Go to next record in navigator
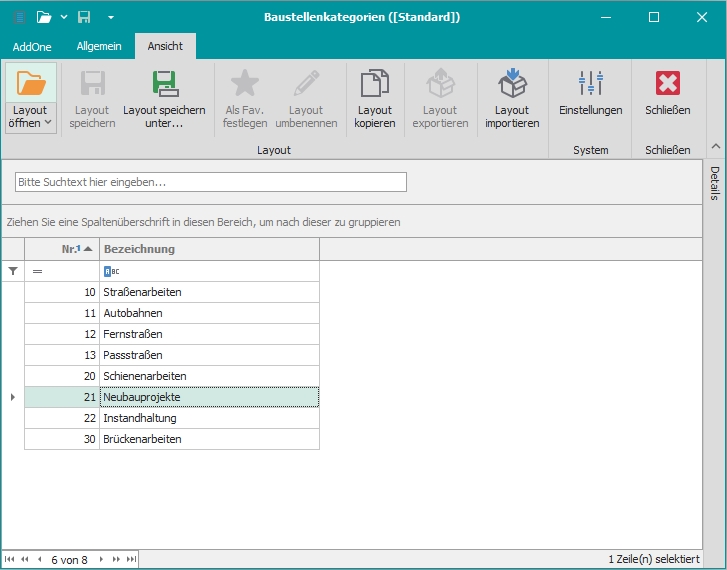727x570 pixels. pos(101,560)
